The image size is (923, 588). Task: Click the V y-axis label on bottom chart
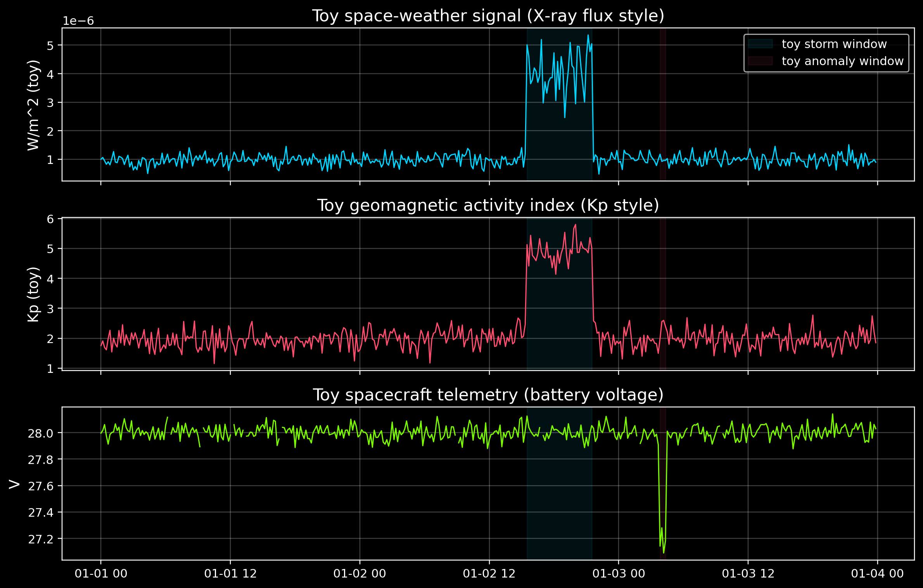pyautogui.click(x=14, y=484)
